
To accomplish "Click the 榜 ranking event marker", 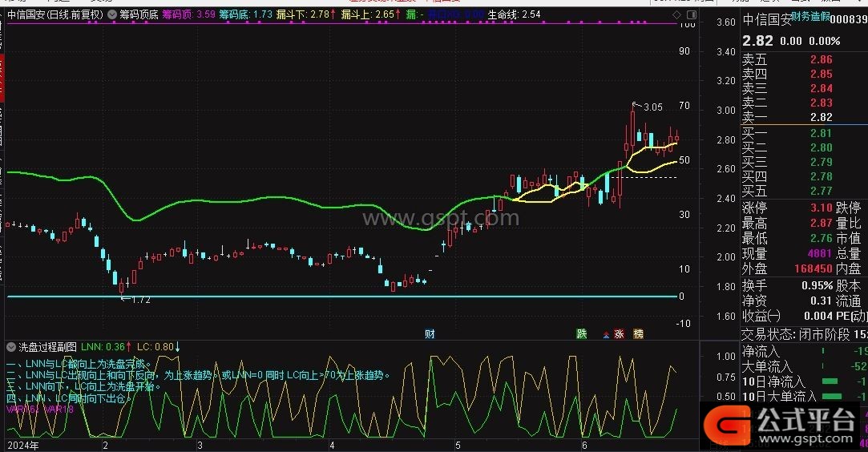I will tap(638, 333).
